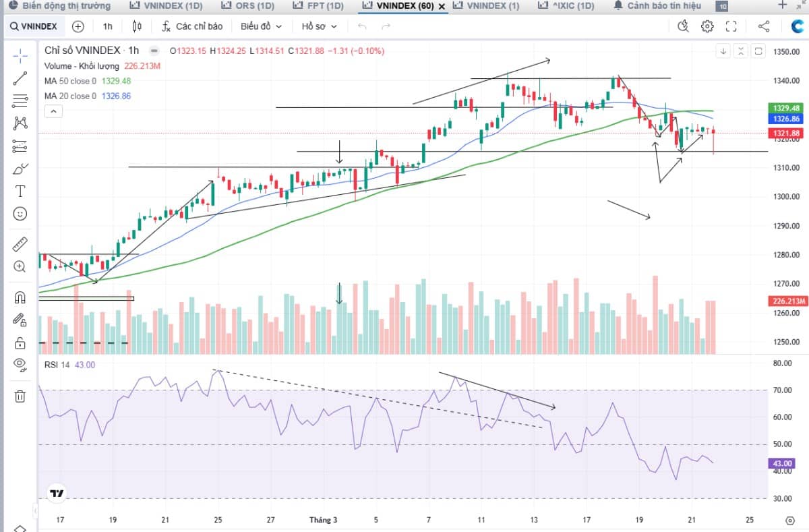
Task: Close the VNINDEX (60) tab
Action: coord(442,7)
